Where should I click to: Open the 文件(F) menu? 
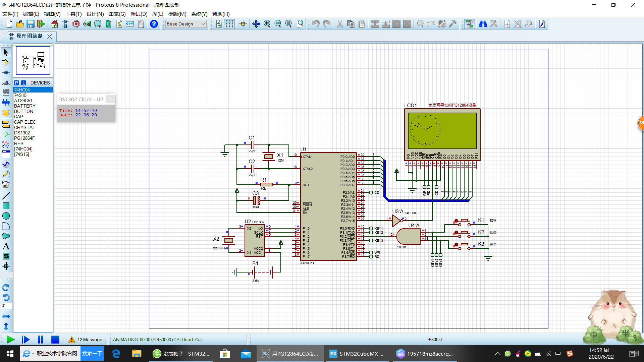pyautogui.click(x=10, y=14)
